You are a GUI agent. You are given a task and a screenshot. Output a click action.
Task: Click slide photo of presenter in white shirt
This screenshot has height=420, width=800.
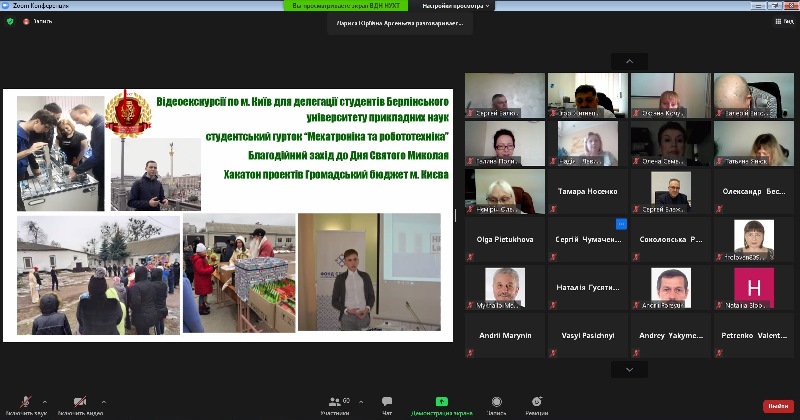369,272
